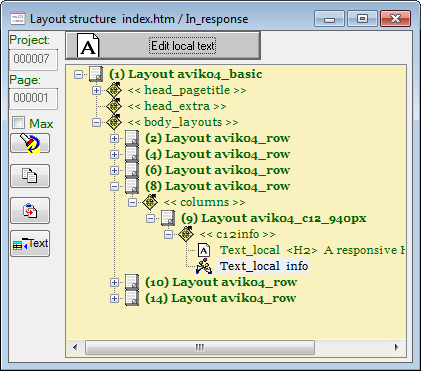Viewport: 421px width, 371px height.
Task: Click the placeholder icon beside head_extra
Action: pos(114,106)
